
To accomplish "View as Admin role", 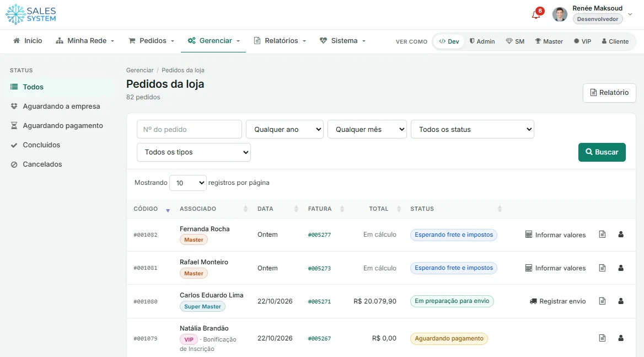I will 482,41.
